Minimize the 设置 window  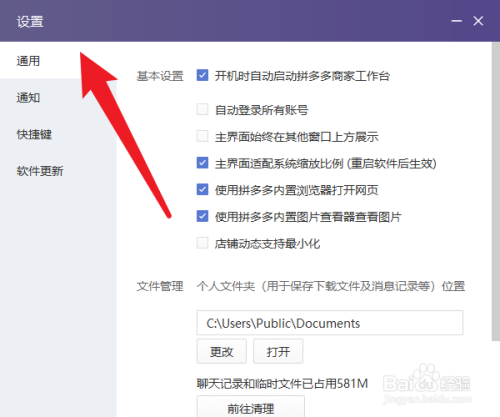click(457, 21)
